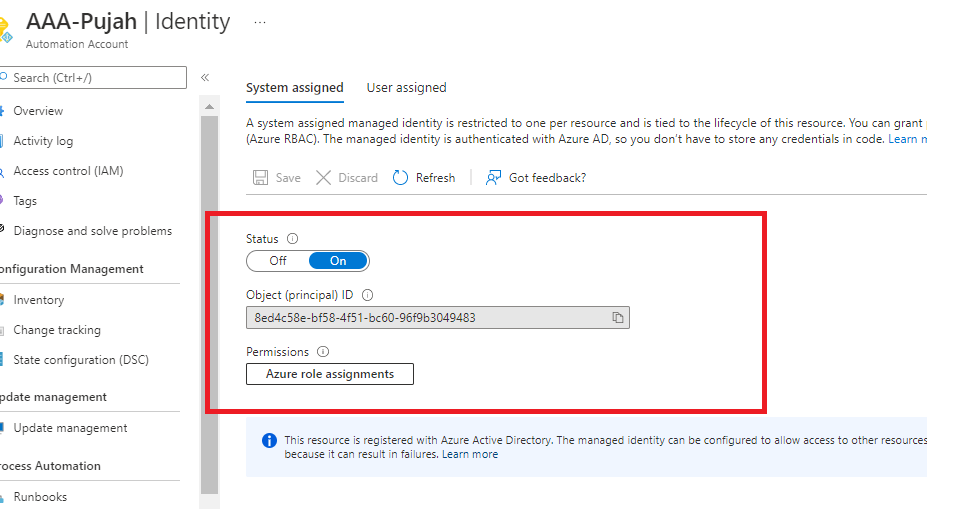
Task: Set the Status toggle to On
Action: (x=338, y=261)
